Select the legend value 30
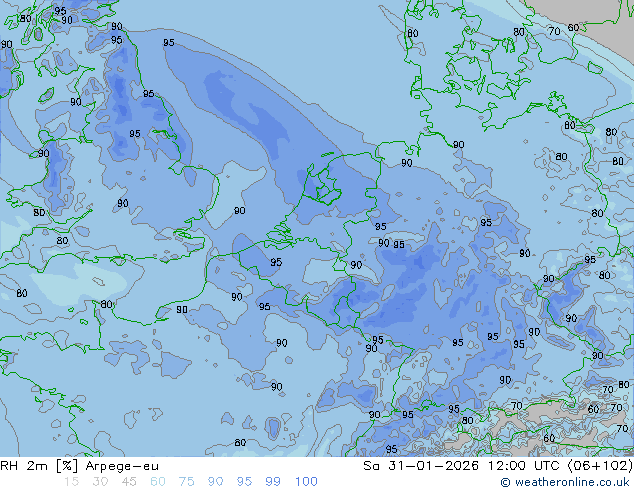Screen dimensions: 634x490 [100, 482]
